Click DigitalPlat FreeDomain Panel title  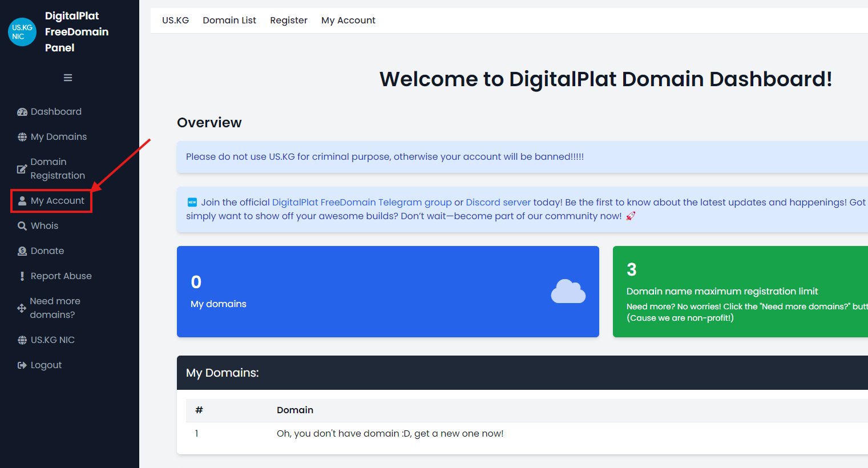click(76, 32)
